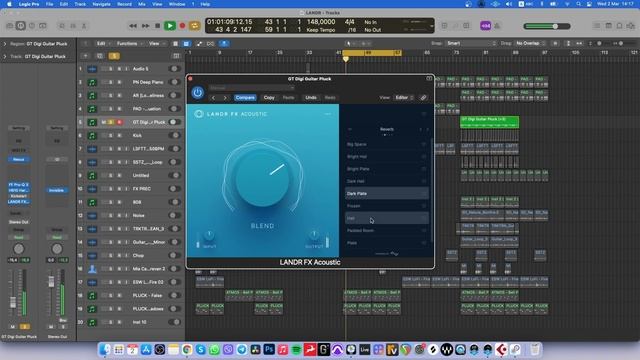This screenshot has width=640, height=360.
Task: Toggle on/off switch for GT Digi Pluck track
Action: click(174, 122)
